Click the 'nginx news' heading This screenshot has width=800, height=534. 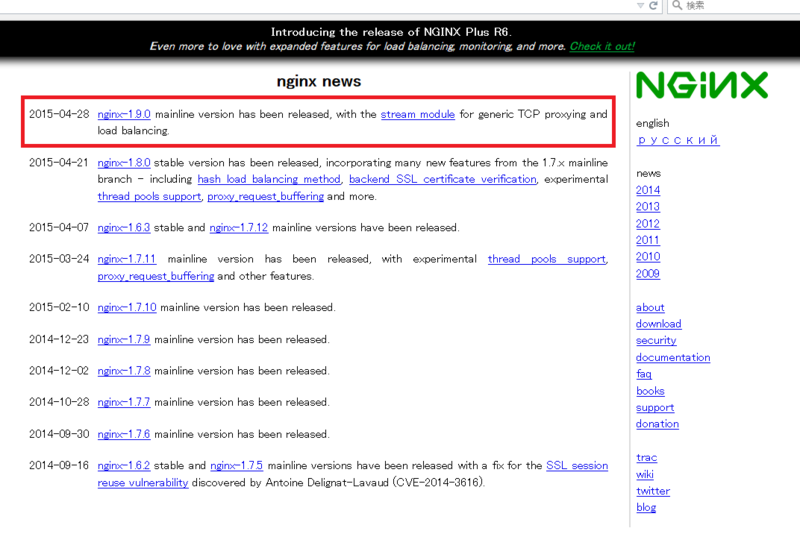coord(319,81)
